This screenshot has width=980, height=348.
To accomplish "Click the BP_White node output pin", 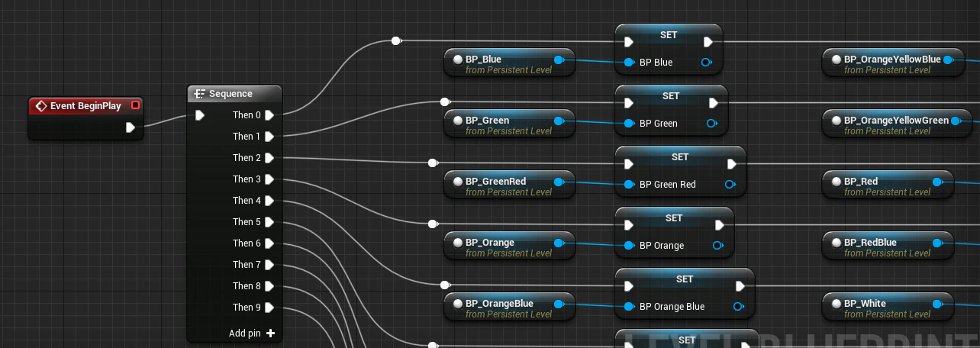I will (x=937, y=304).
